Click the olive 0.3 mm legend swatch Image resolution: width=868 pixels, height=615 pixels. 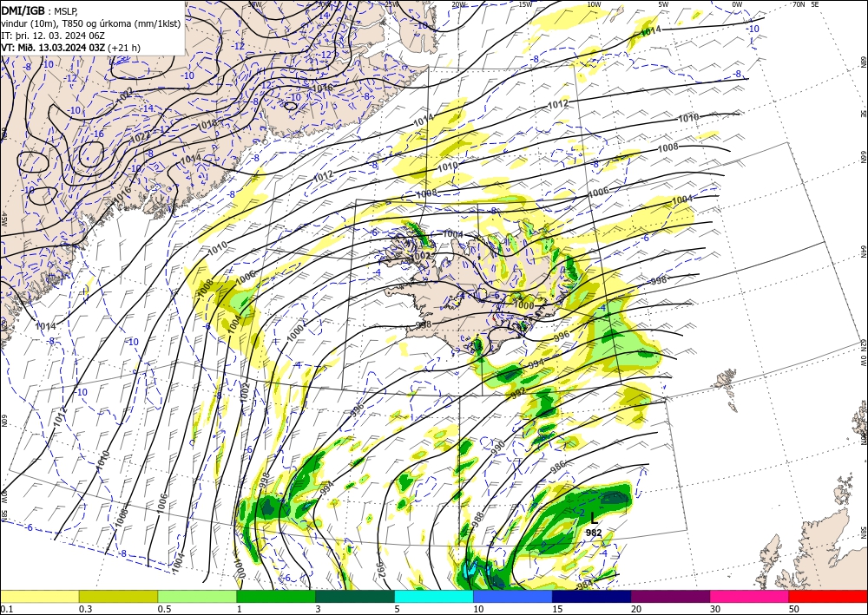118,596
